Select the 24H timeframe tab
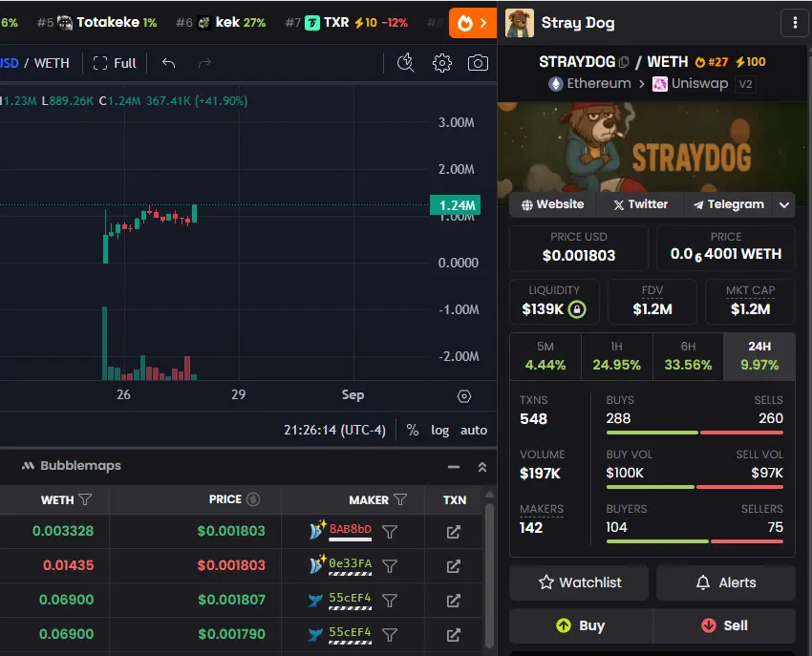The image size is (812, 656). click(x=759, y=357)
